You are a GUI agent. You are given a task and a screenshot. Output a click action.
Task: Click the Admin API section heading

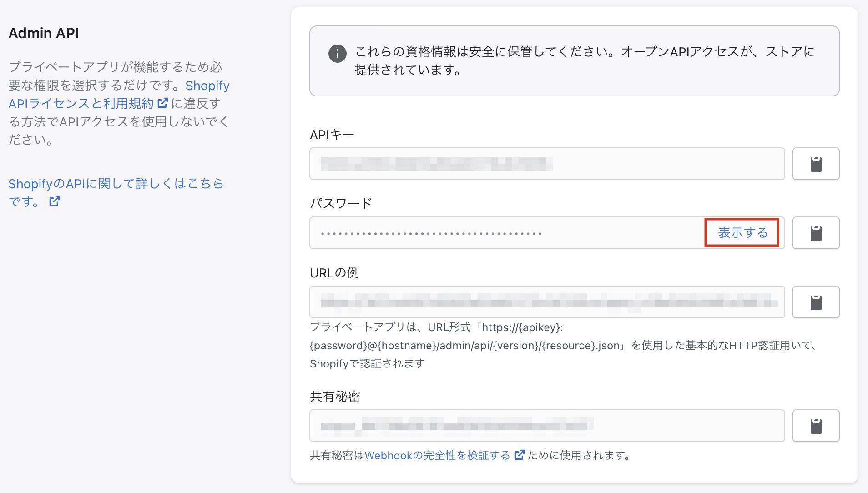44,32
